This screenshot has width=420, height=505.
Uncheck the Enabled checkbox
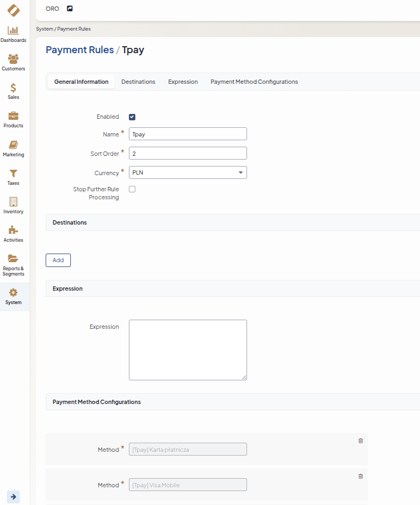[x=132, y=117]
